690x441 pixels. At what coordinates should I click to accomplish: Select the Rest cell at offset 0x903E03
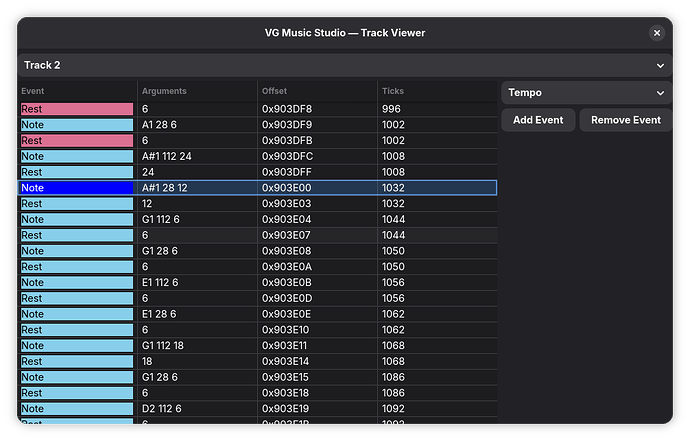pos(77,204)
